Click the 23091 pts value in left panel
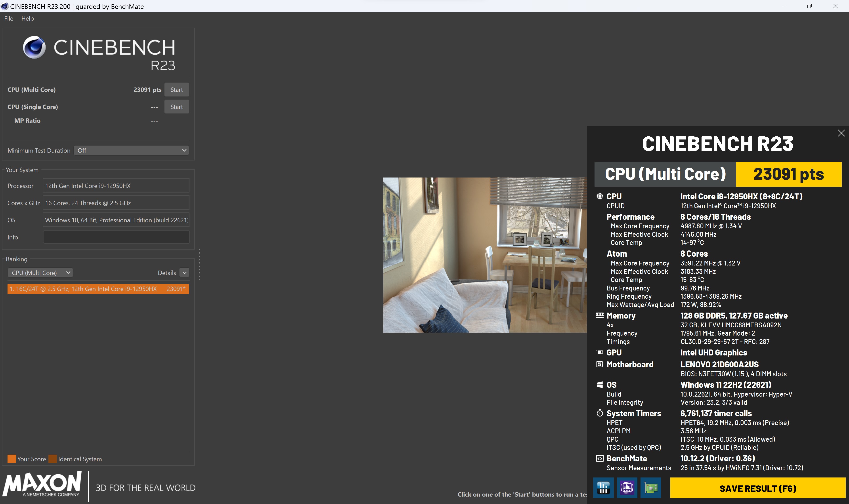The width and height of the screenshot is (849, 504). click(147, 90)
